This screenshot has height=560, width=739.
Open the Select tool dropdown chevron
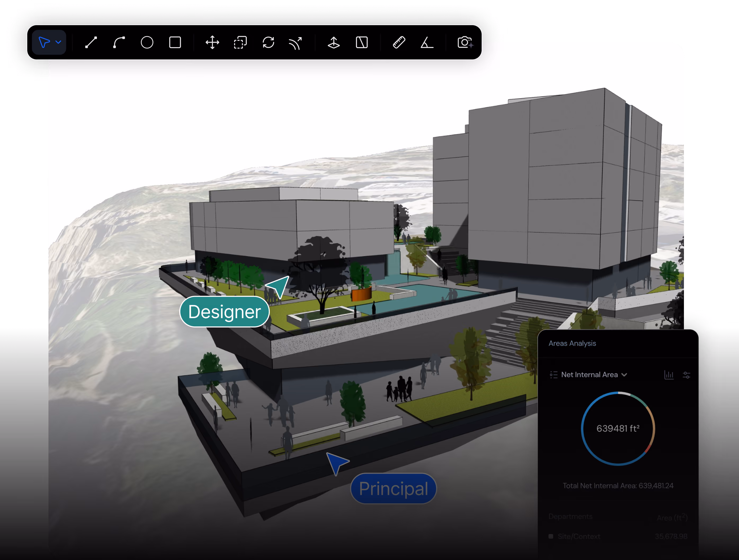click(x=59, y=42)
